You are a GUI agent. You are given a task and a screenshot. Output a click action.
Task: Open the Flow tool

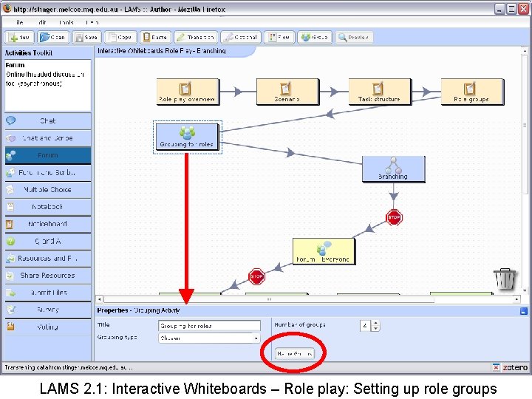tap(279, 38)
